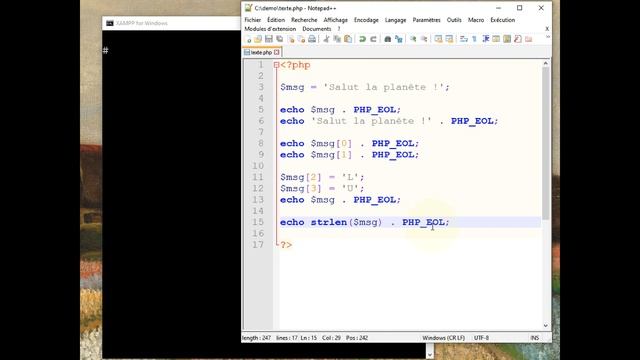This screenshot has width=640, height=360.
Task: Click the Replace toolbar icon
Action: coord(398,39)
